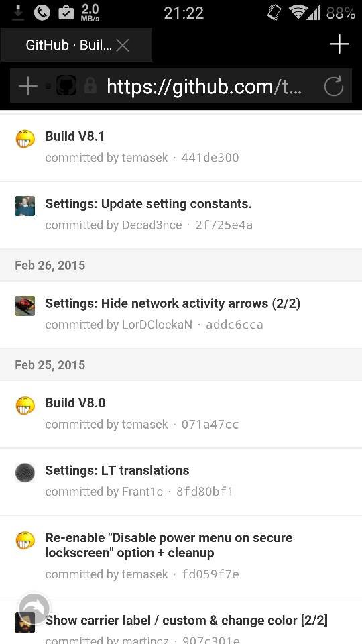Tap the lock security icon in URL bar
This screenshot has height=644, width=362.
(x=90, y=86)
